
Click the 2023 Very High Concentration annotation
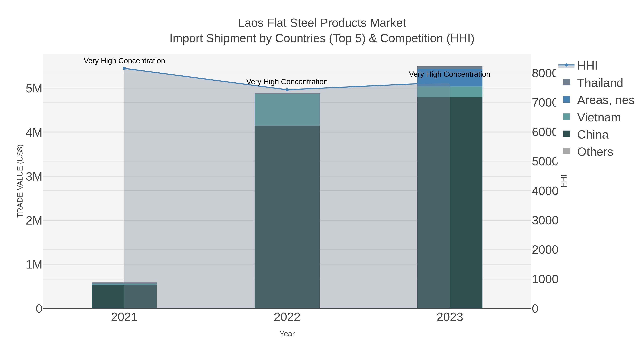(x=450, y=74)
